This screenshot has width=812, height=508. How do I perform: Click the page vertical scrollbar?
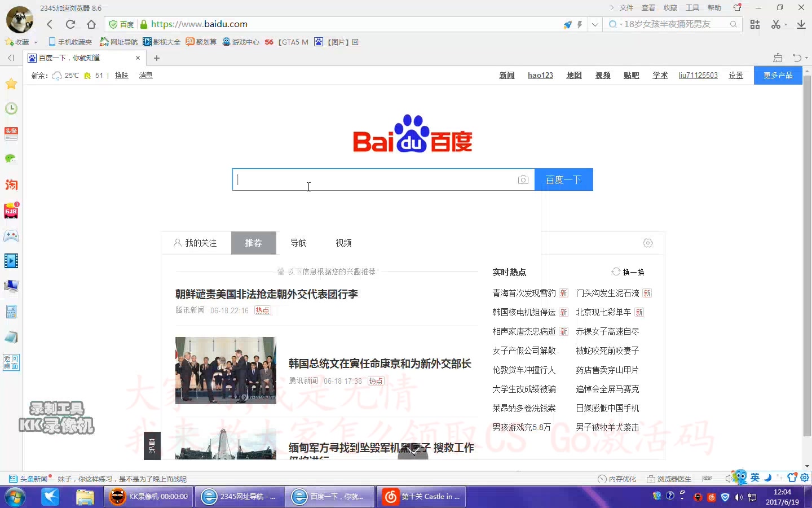click(x=807, y=255)
